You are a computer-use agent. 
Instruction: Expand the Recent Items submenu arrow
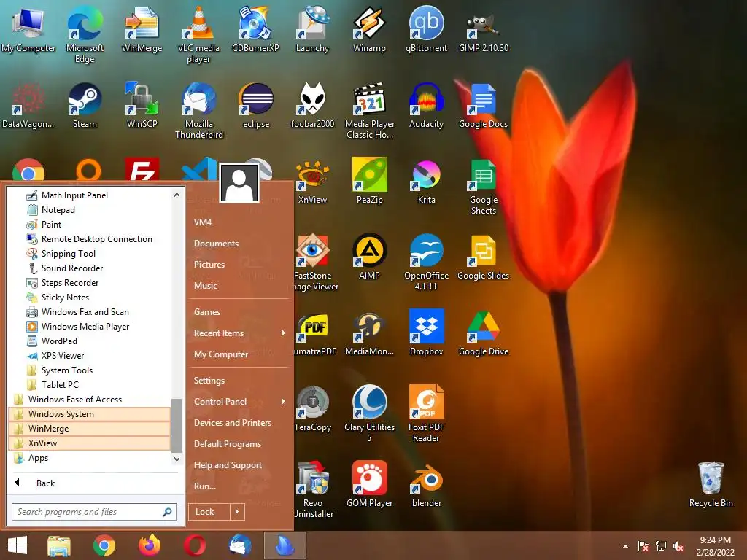pyautogui.click(x=284, y=332)
